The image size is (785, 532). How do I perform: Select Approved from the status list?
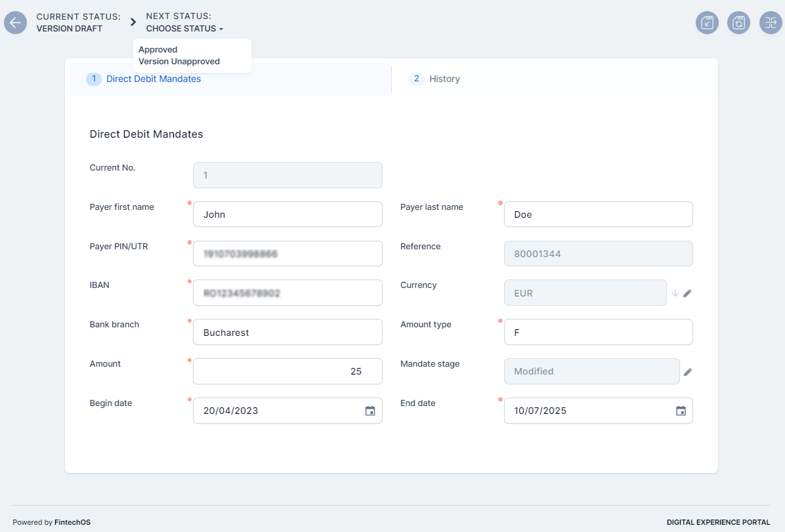[x=158, y=50]
